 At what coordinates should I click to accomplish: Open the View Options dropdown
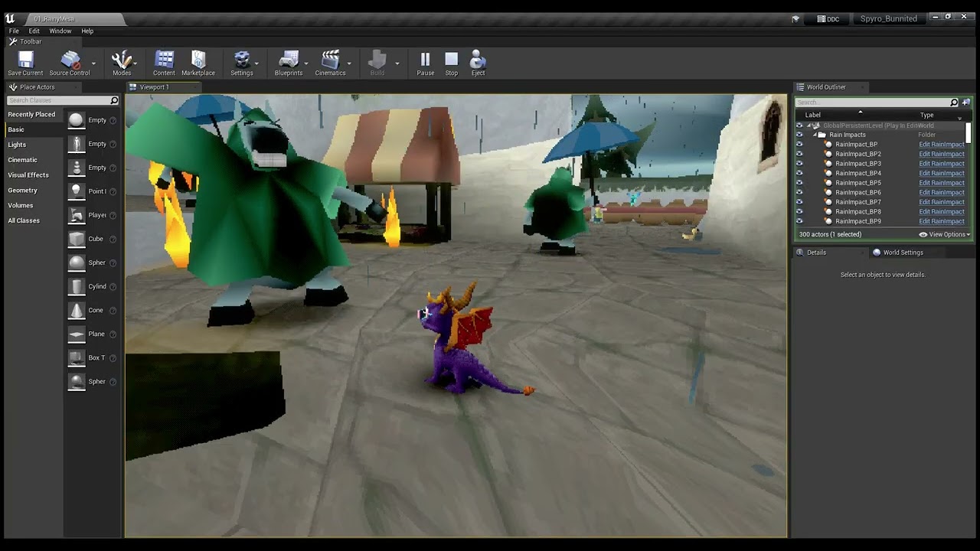946,234
